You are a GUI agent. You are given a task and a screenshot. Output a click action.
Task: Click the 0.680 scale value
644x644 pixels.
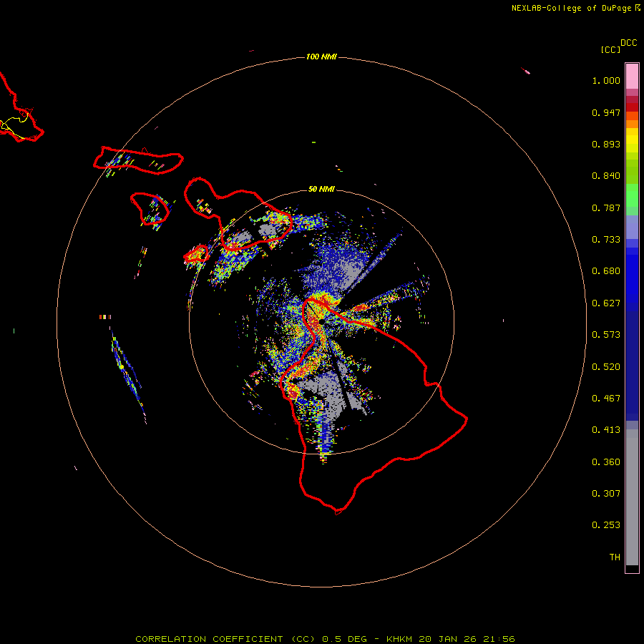coord(606,271)
